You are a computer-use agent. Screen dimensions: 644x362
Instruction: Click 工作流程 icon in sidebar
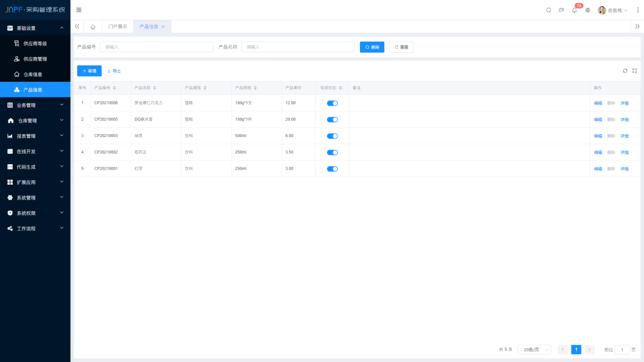(x=10, y=228)
